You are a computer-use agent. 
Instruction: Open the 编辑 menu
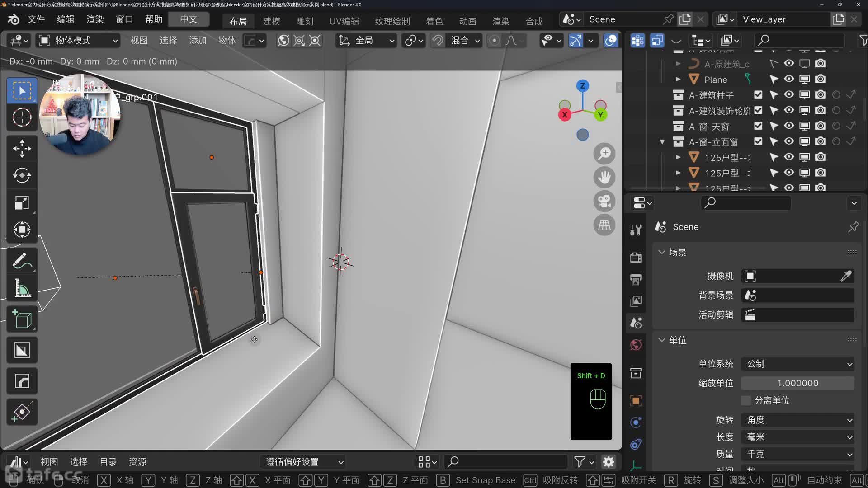point(66,19)
